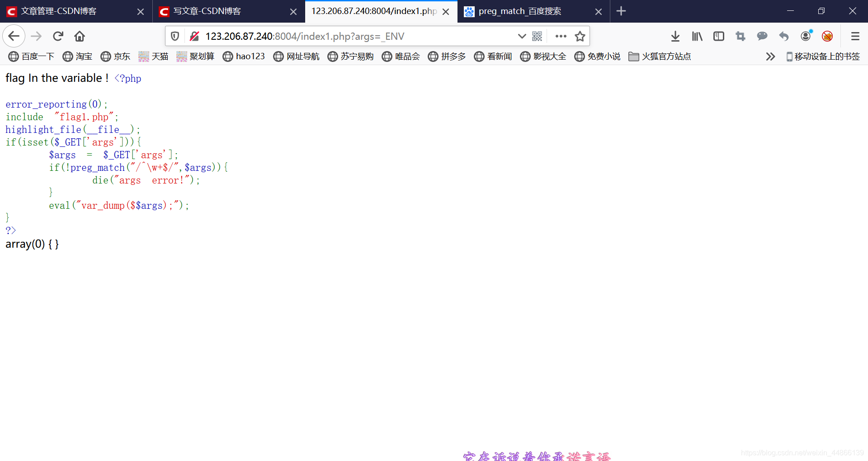Open 网址导航 bookmark

297,56
